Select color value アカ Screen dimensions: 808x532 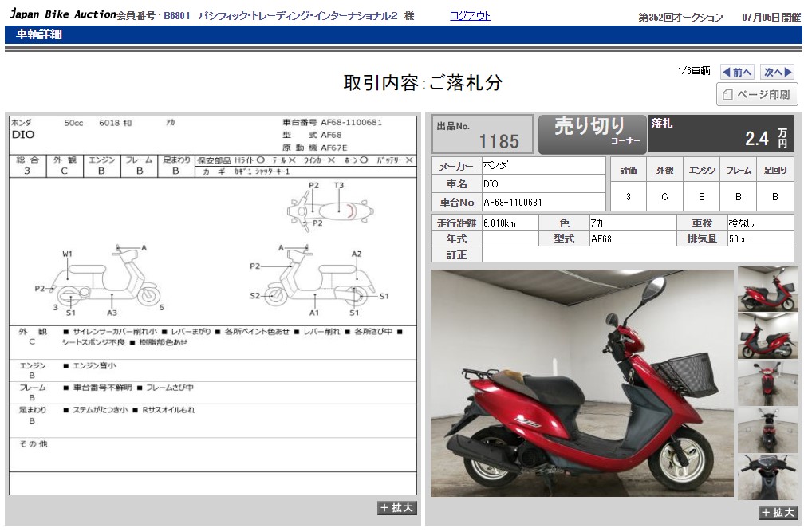(597, 223)
